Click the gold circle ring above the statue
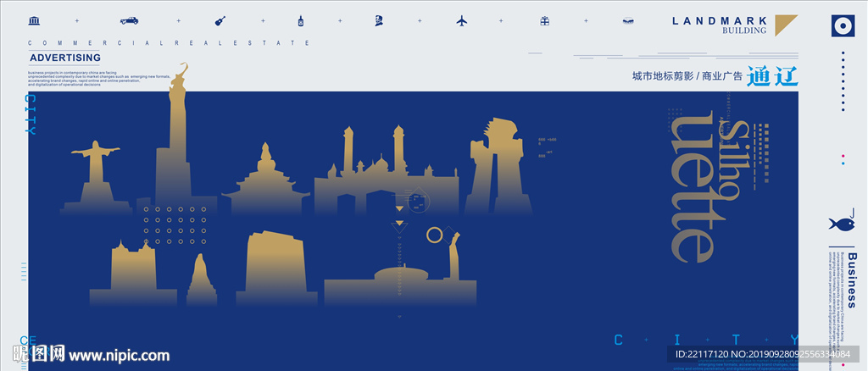 click(x=435, y=235)
